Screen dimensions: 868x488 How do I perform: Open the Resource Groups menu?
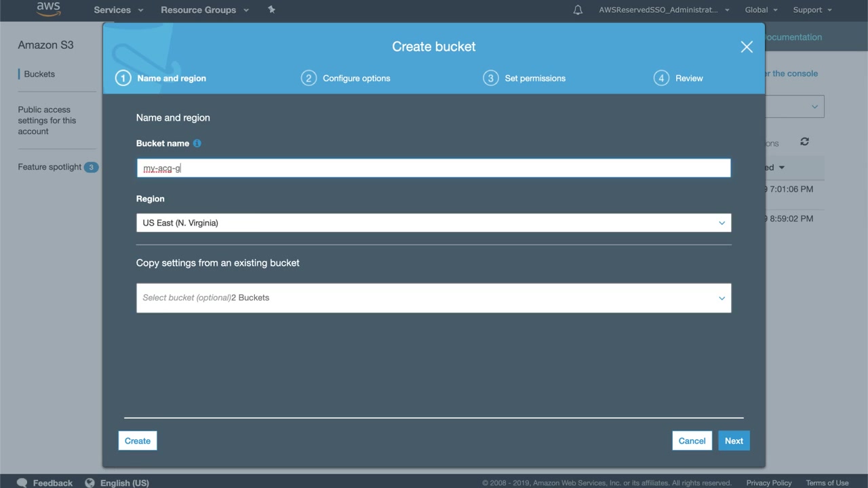[205, 10]
